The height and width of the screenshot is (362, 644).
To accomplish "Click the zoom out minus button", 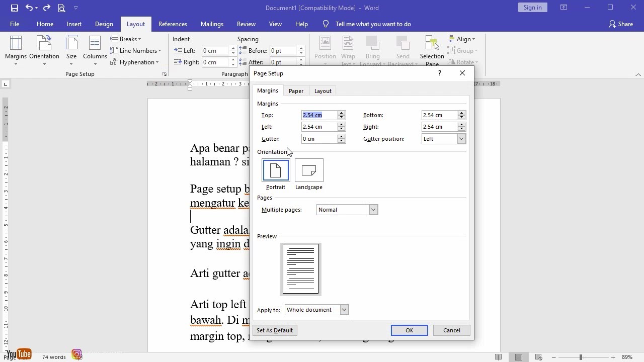I will [x=553, y=357].
